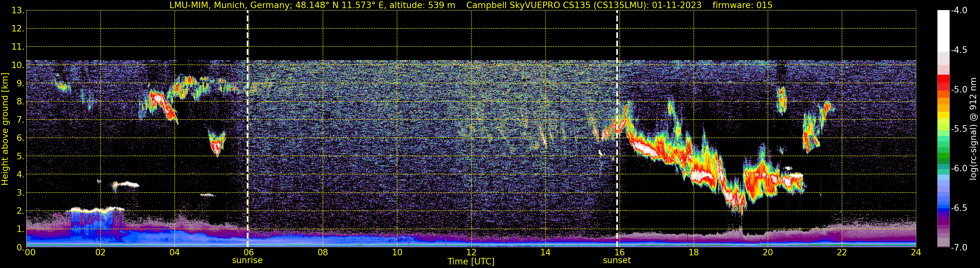Click the 'Height above ground [km]' axis label

tap(5, 129)
